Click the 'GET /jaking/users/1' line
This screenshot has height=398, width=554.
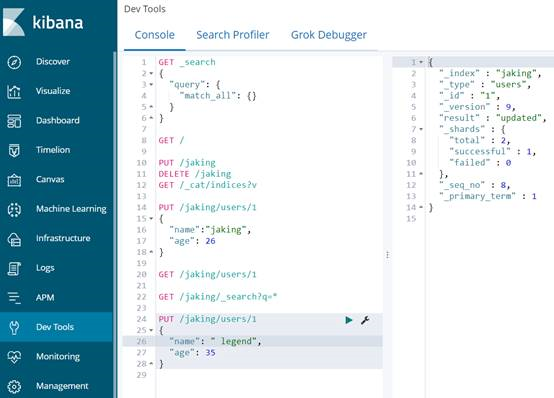click(207, 275)
